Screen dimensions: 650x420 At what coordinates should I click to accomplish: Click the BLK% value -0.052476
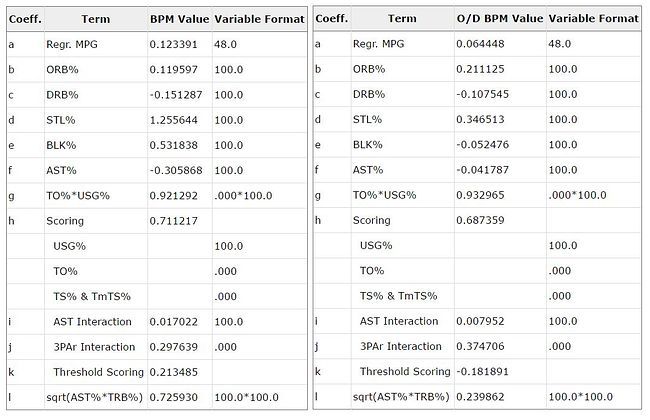[x=482, y=145]
